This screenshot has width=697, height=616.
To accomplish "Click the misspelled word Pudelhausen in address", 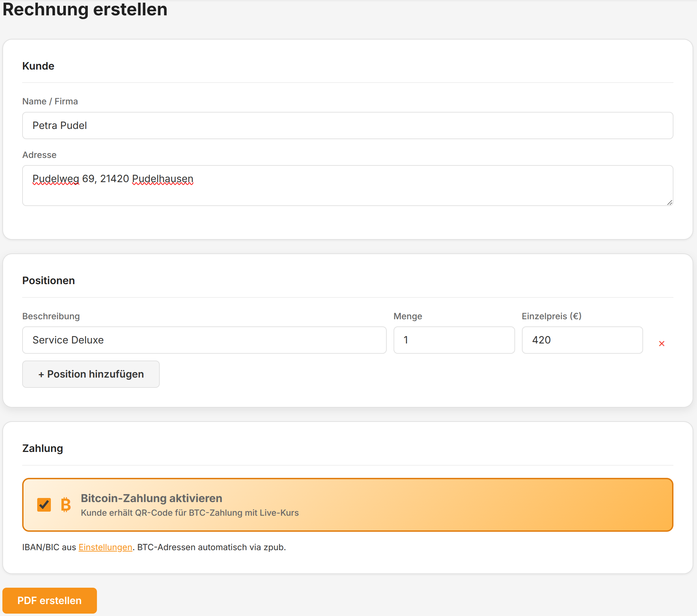I will click(162, 179).
